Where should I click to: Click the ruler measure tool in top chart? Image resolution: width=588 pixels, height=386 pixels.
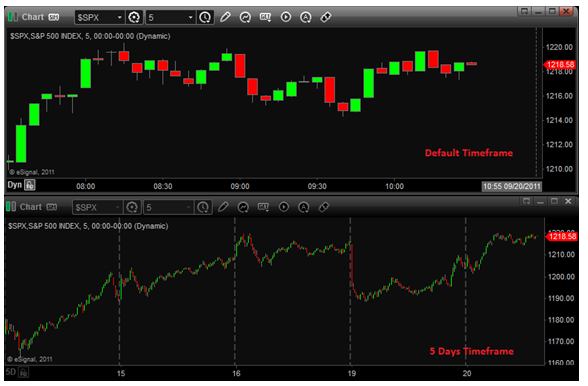326,17
